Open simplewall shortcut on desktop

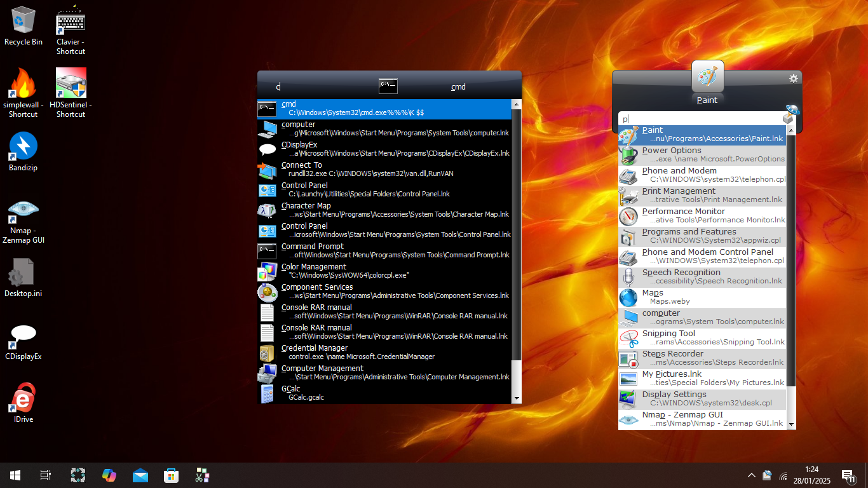click(24, 93)
